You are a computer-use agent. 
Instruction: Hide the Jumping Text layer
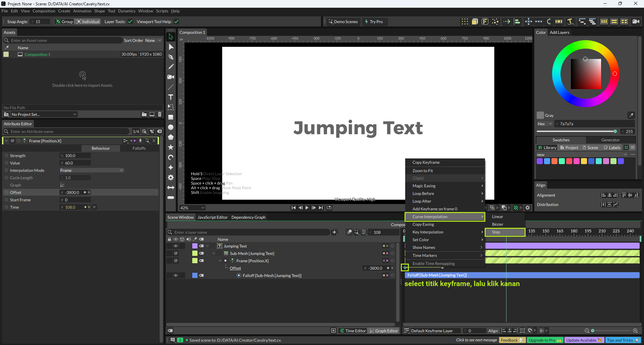(x=175, y=246)
